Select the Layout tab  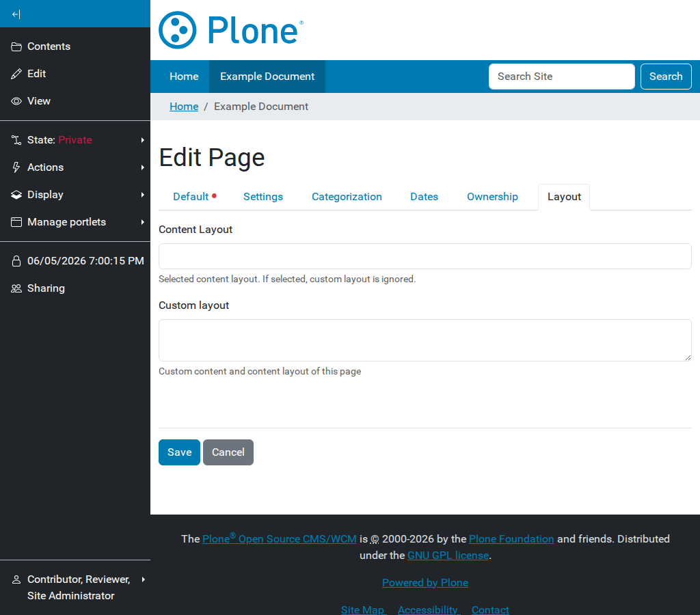564,197
